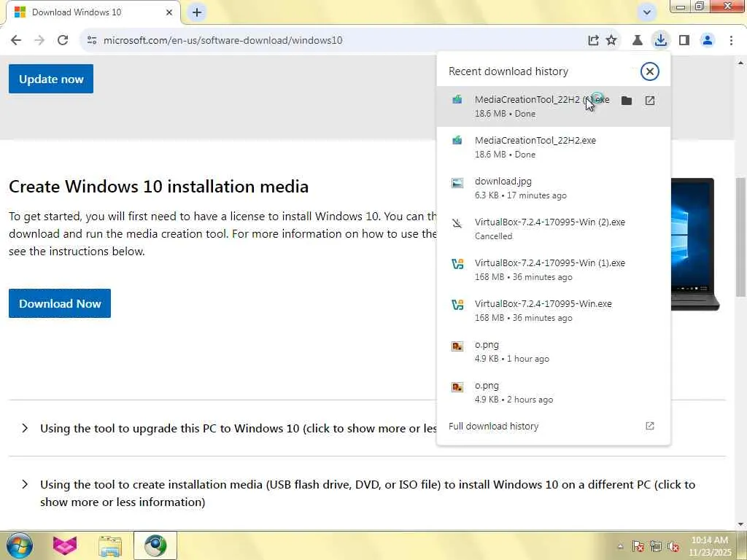Select cancelled VirtualBox-7.2.4-170995-Win (2).exe entry

tap(553, 229)
